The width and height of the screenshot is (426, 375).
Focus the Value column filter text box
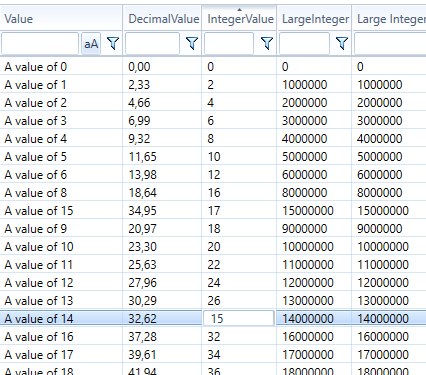point(40,43)
